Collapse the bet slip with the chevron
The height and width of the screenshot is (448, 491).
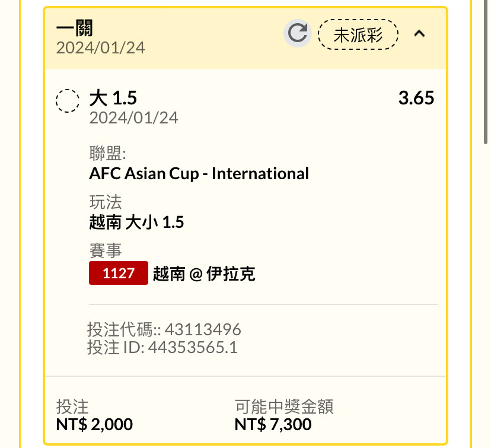click(x=419, y=33)
